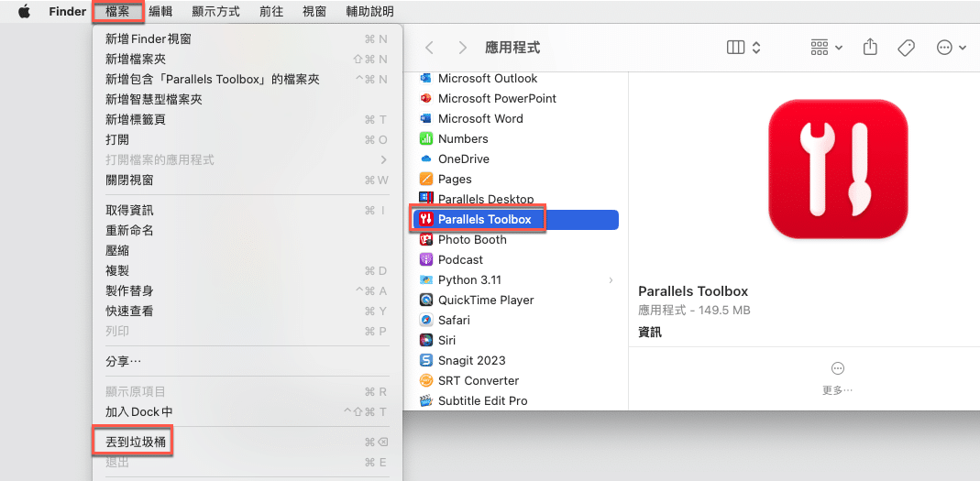Choose 丟到垃圾桶 menu item
This screenshot has height=481, width=980.
[247, 443]
